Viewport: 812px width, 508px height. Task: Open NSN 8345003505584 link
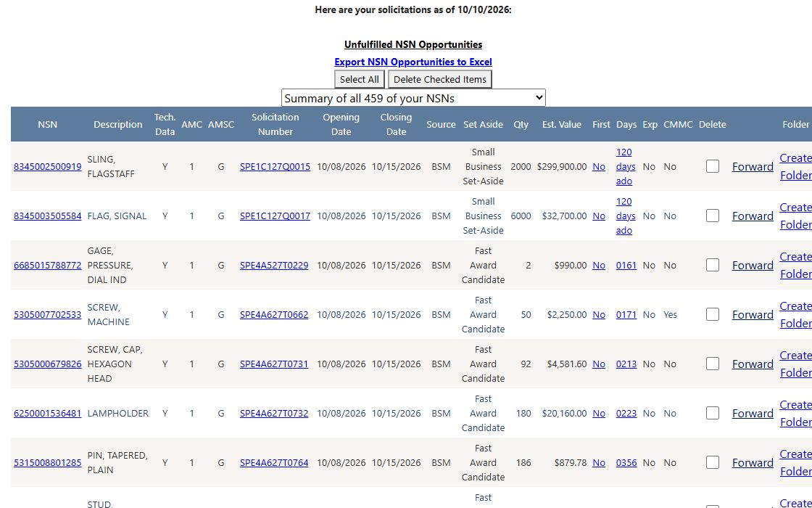48,216
